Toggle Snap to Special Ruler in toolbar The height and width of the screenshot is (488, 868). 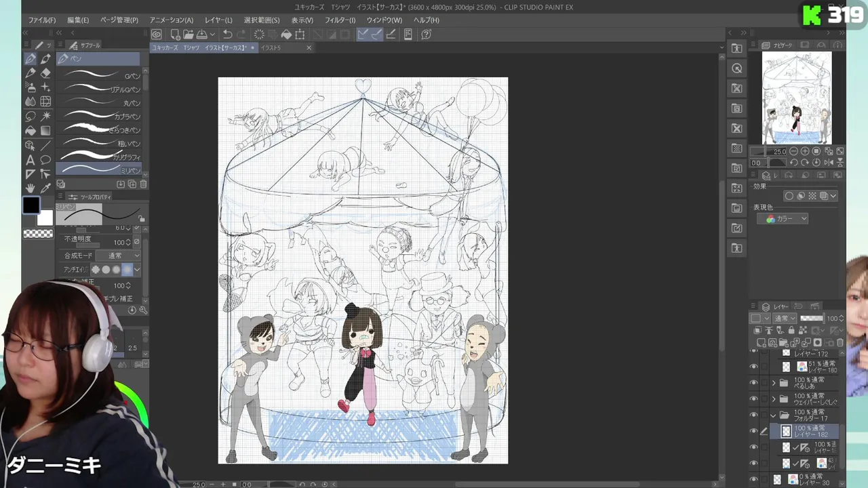376,35
